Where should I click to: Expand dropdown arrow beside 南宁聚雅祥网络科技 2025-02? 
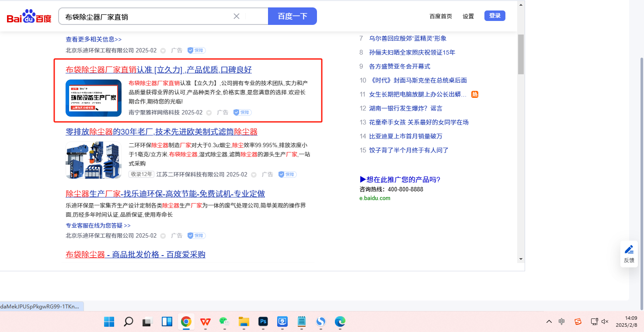tap(209, 113)
